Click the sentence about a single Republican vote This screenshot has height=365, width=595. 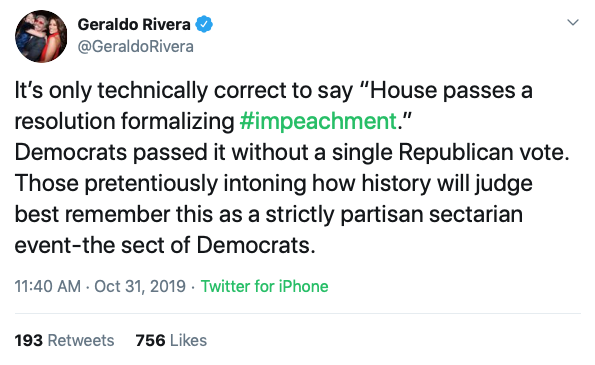click(292, 153)
